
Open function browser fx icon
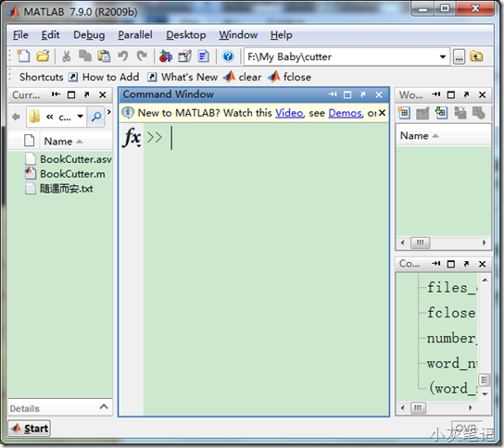point(132,137)
